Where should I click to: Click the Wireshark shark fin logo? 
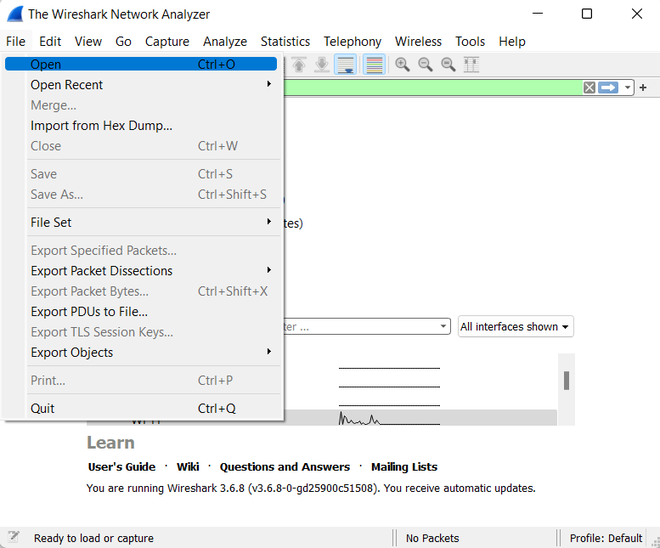15,14
